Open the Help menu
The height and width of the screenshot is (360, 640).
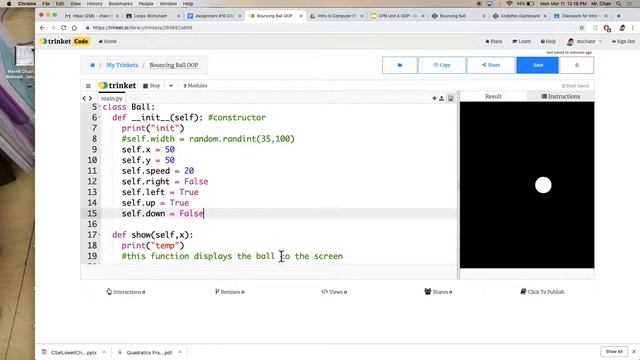548,41
